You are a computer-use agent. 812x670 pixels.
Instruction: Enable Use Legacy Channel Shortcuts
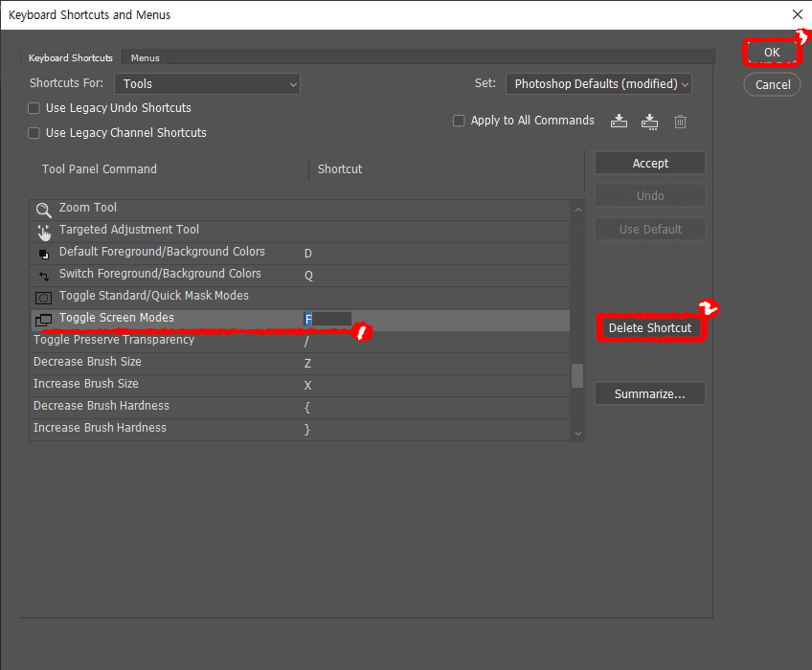pos(34,132)
